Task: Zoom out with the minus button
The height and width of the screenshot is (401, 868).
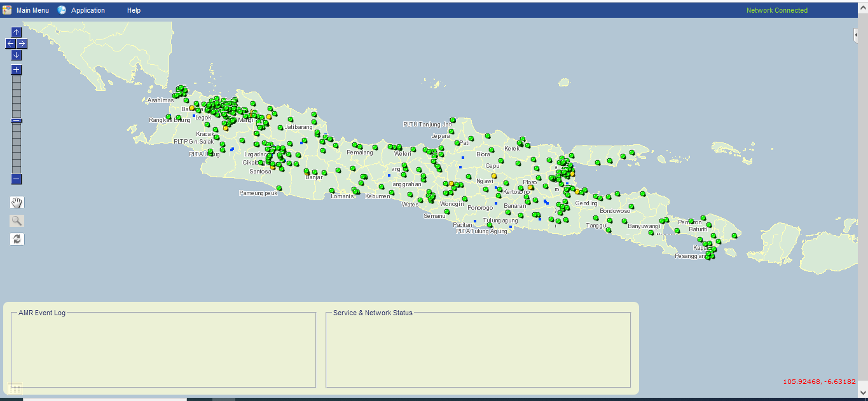Action: point(17,179)
